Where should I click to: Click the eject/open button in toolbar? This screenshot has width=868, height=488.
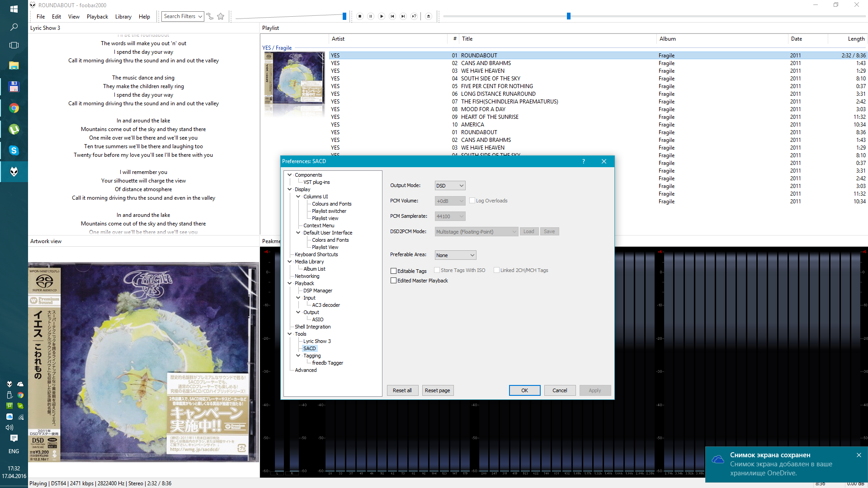point(429,16)
